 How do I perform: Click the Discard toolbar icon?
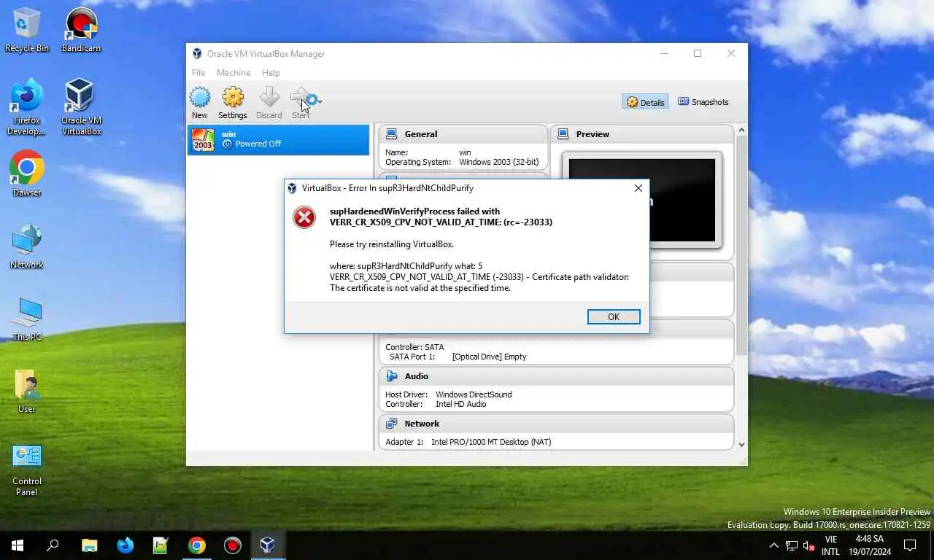(269, 103)
